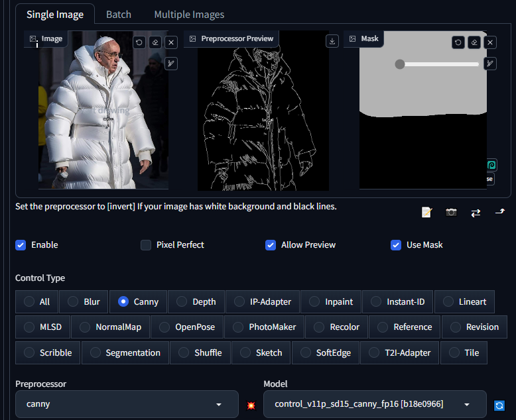Undo the last stroke on the input image
This screenshot has width=516, height=420.
pos(139,42)
